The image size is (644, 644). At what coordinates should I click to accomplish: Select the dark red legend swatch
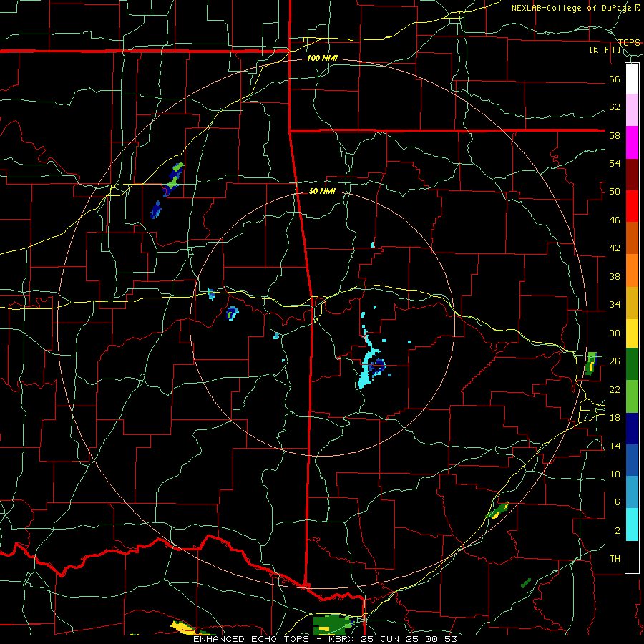(x=632, y=175)
